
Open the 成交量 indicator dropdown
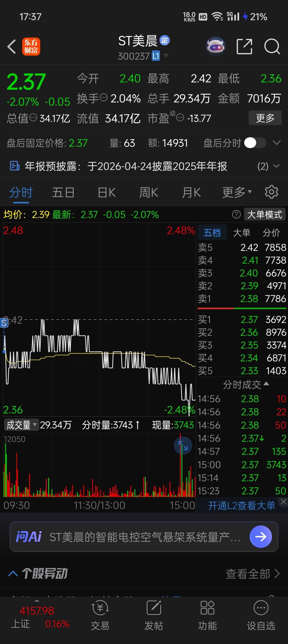(x=21, y=425)
